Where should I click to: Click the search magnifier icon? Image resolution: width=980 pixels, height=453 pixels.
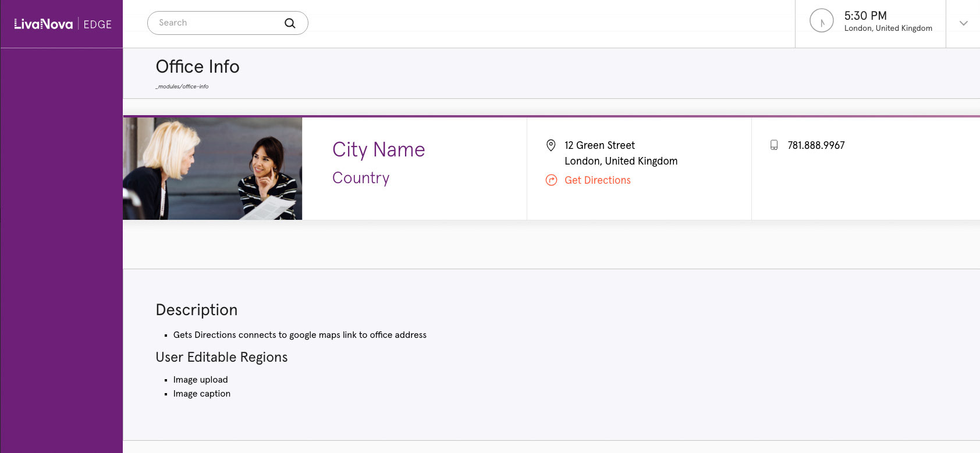coord(290,23)
